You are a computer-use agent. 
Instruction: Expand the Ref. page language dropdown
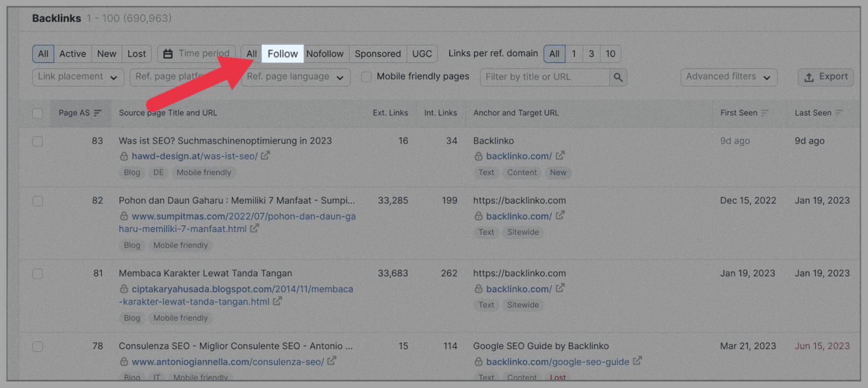295,77
